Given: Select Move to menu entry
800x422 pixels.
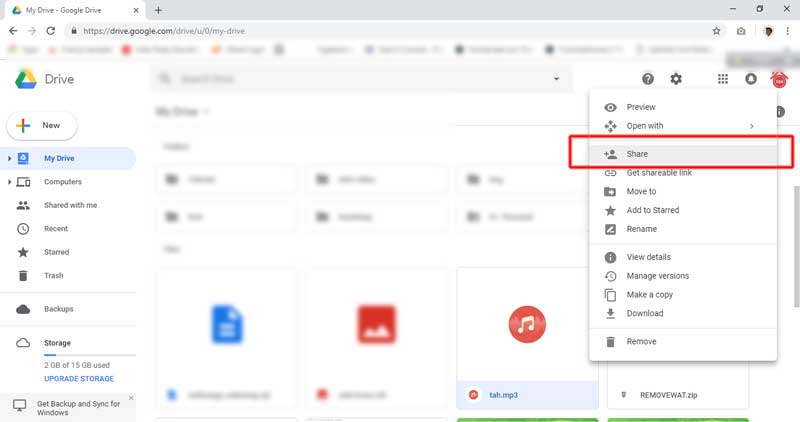Looking at the screenshot, I should click(683, 192).
